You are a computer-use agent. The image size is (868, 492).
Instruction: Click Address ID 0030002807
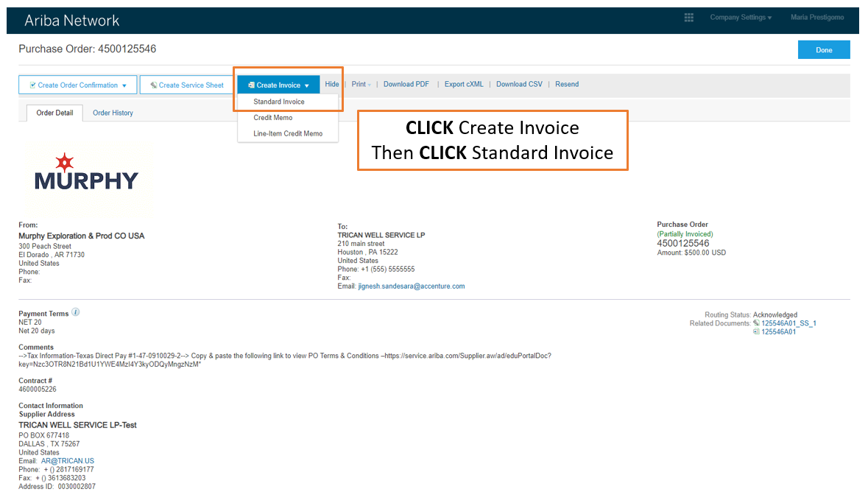point(57,486)
